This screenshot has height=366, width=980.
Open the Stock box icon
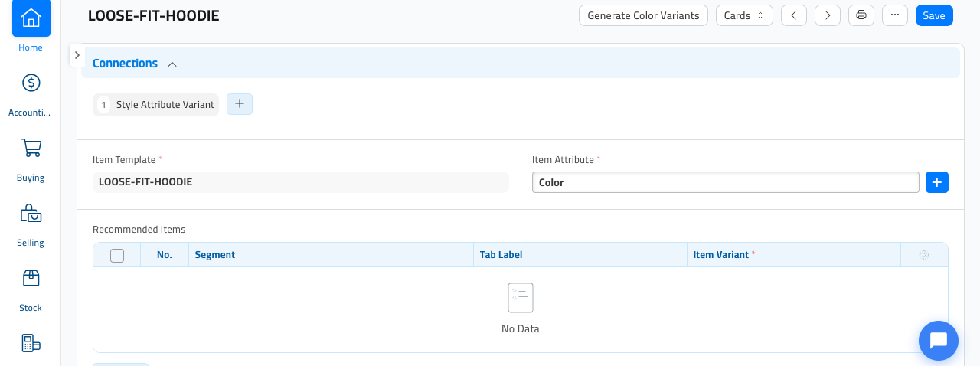tap(31, 278)
